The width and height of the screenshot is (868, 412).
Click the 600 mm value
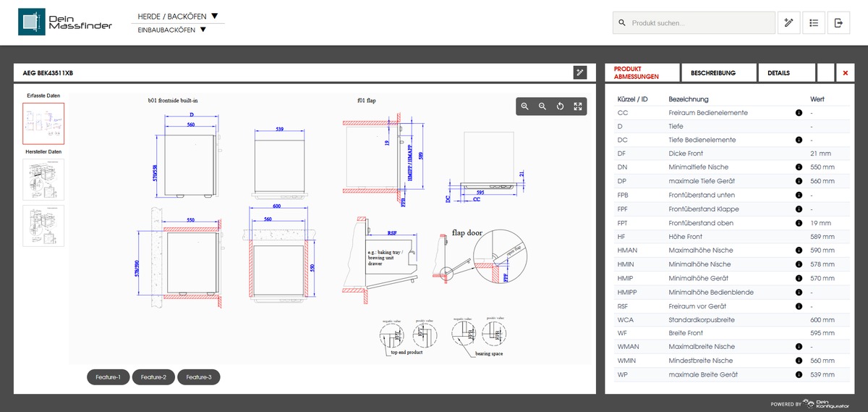(x=822, y=319)
